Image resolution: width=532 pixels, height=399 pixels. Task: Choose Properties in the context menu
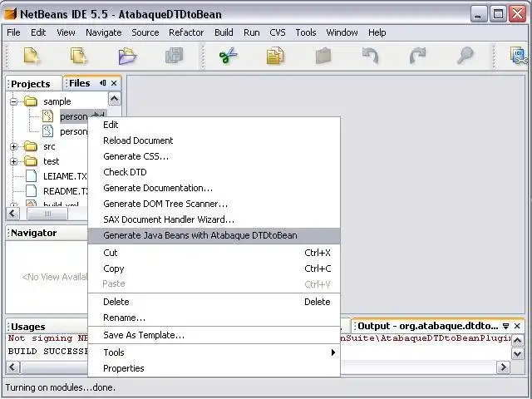tap(214, 368)
